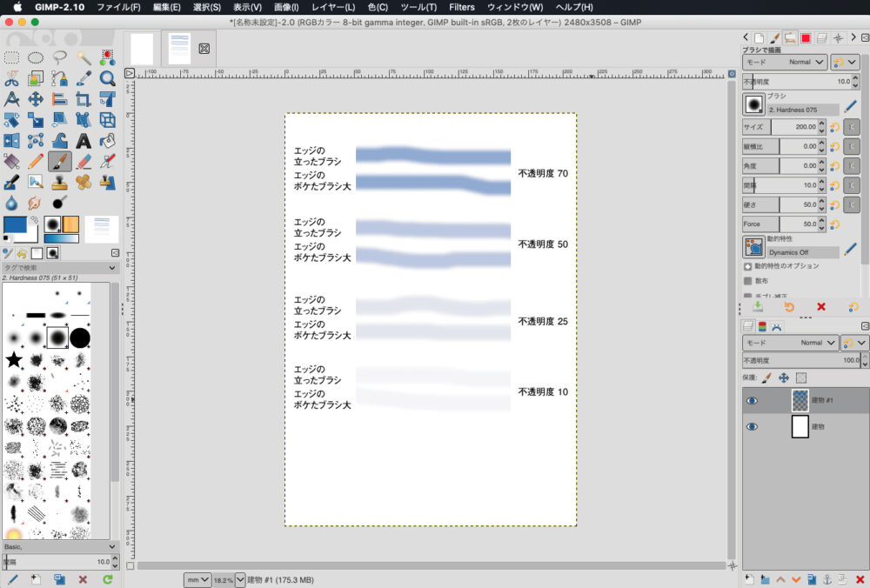Expand 動的特性のオプション section

[x=748, y=265]
